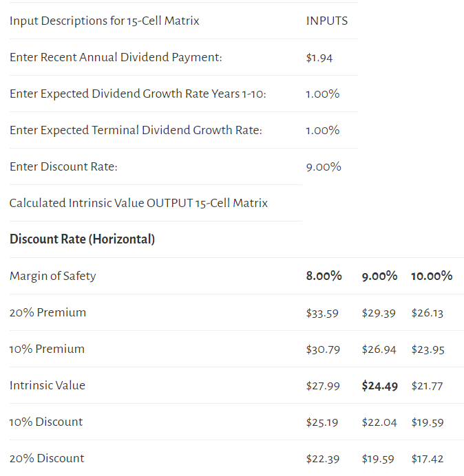Select the Intrinsic Value row label
464x476 pixels.
47,385
